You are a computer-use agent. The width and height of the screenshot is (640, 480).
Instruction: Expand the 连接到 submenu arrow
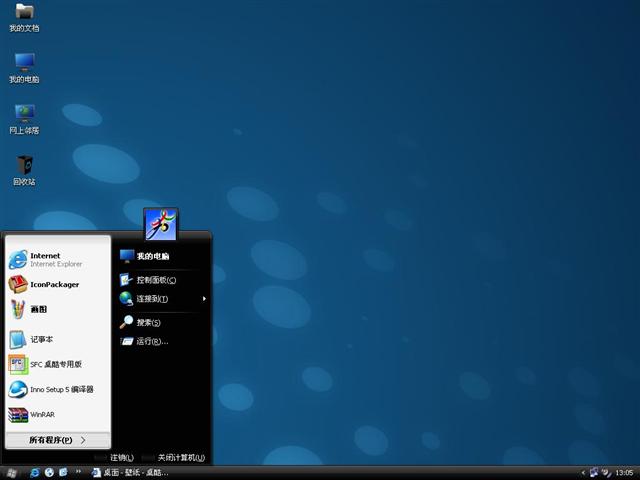point(204,299)
